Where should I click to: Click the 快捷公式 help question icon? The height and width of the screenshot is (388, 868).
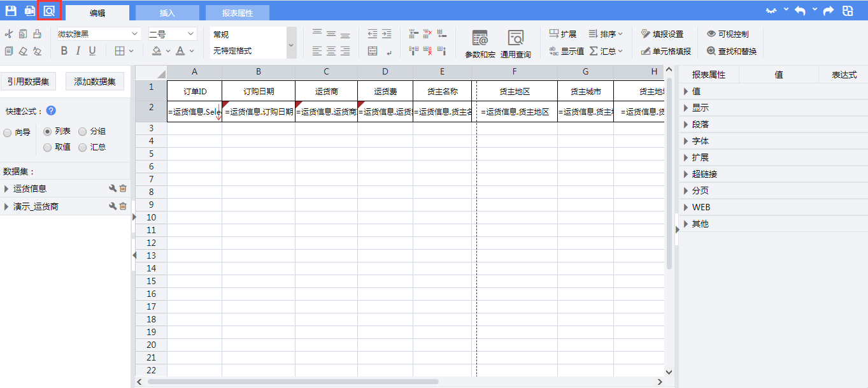(51, 111)
